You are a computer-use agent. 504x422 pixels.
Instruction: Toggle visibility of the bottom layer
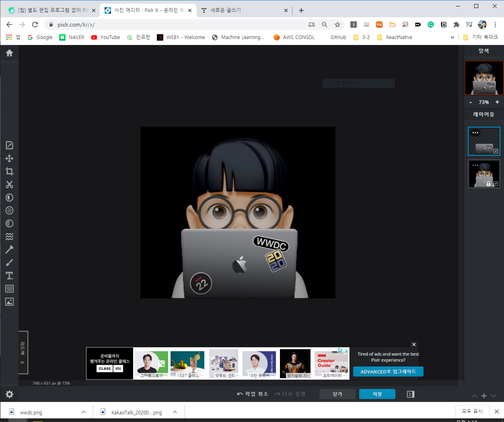point(496,184)
